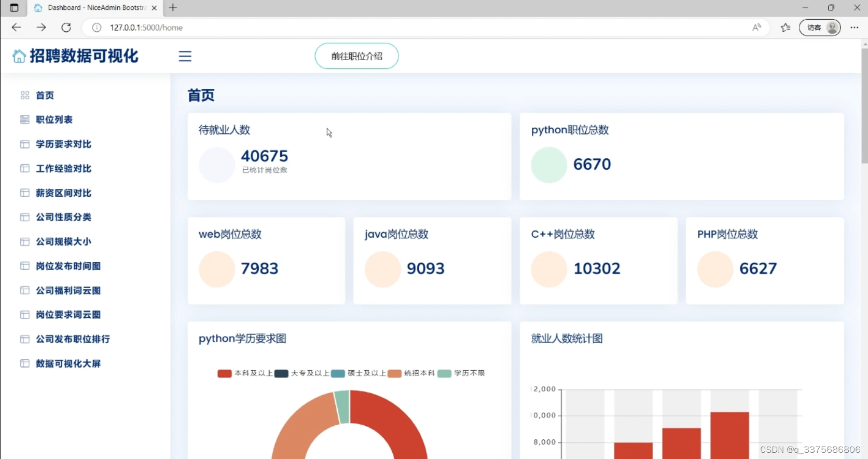Open browser favorites star icon
The width and height of the screenshot is (868, 459).
point(786,28)
